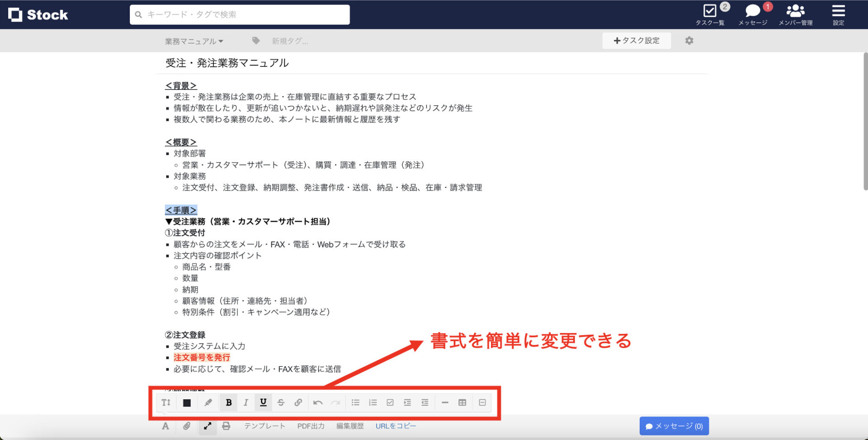Print the note using the printer icon

pyautogui.click(x=226, y=425)
